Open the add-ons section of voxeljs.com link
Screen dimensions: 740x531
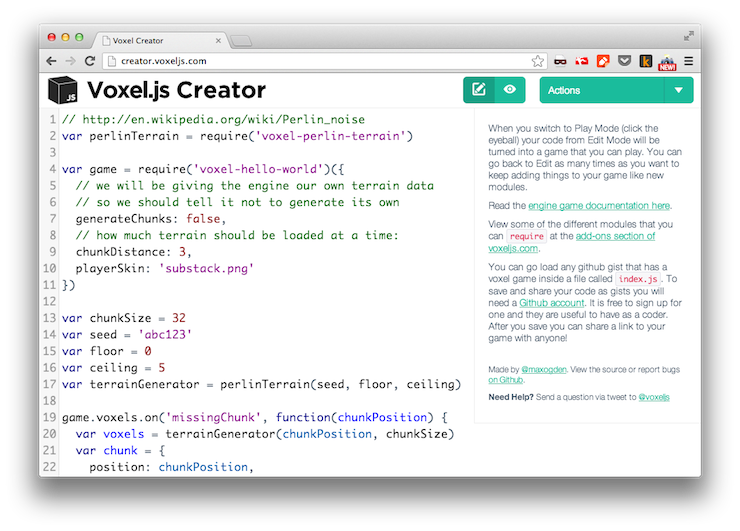pos(615,236)
